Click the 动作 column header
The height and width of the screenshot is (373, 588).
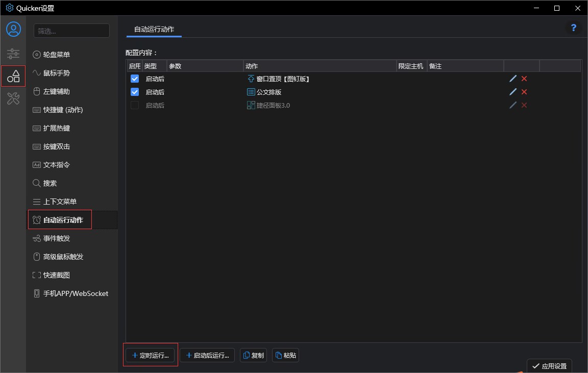[x=320, y=66]
